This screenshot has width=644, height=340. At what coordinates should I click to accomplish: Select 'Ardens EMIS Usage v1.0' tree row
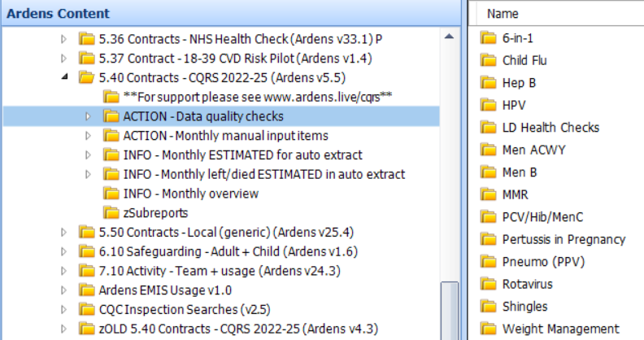coord(165,290)
